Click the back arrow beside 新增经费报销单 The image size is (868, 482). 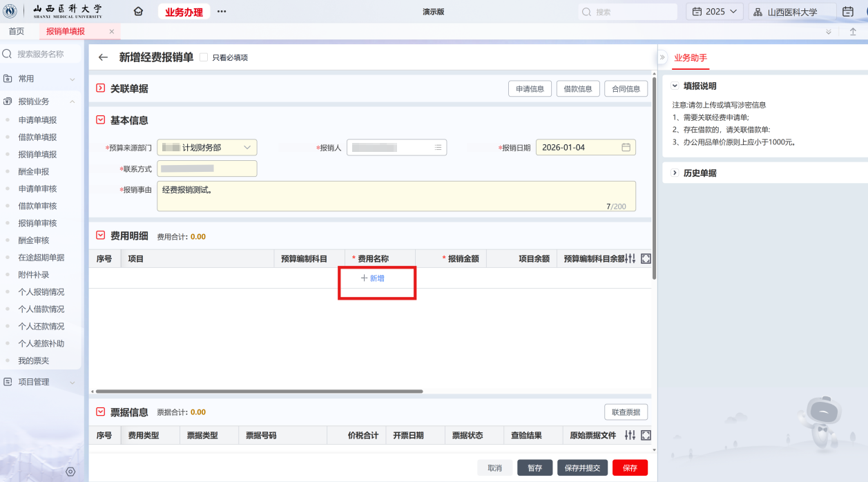click(104, 58)
